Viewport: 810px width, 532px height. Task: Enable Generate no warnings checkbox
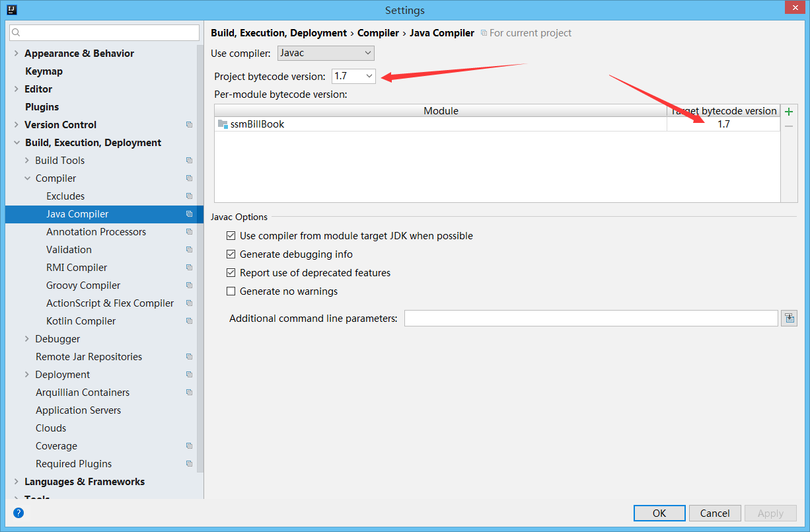point(231,291)
